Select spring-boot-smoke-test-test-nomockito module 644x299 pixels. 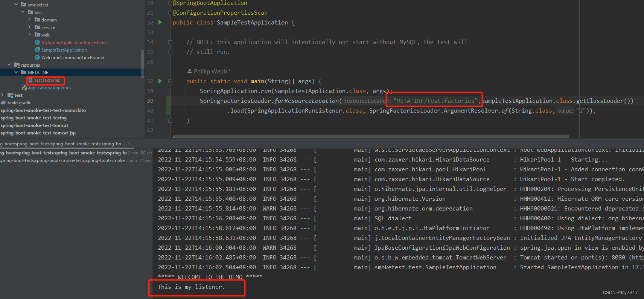point(43,110)
